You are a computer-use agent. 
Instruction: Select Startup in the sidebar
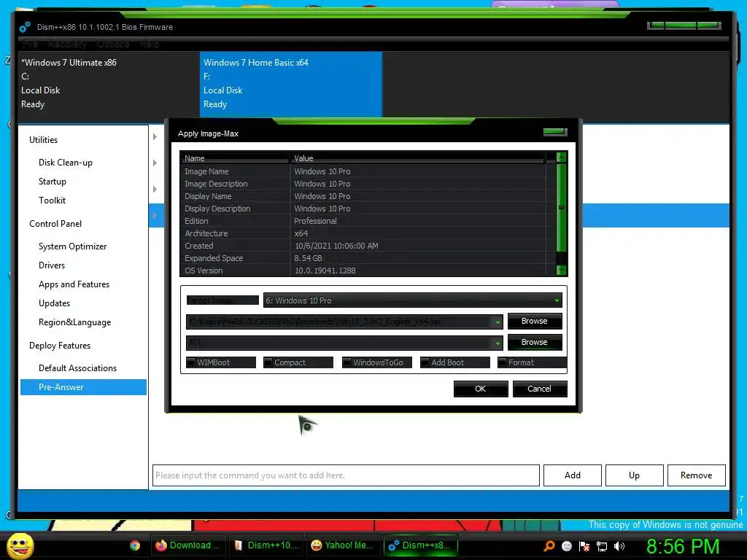pyautogui.click(x=53, y=182)
